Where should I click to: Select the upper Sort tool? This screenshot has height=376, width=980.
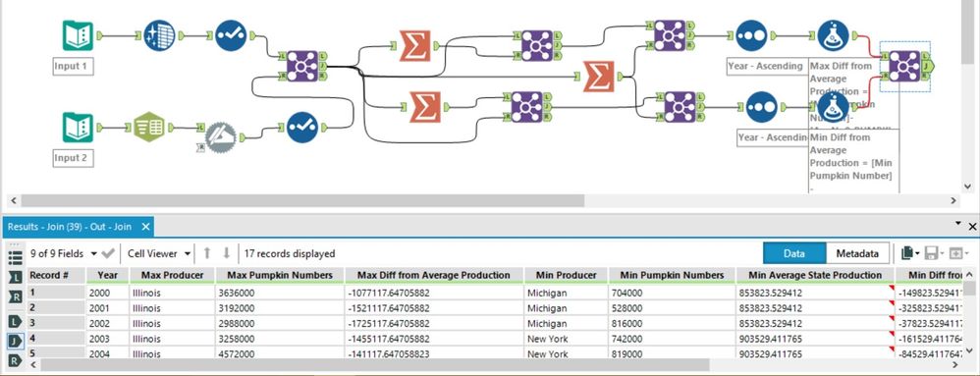751,35
